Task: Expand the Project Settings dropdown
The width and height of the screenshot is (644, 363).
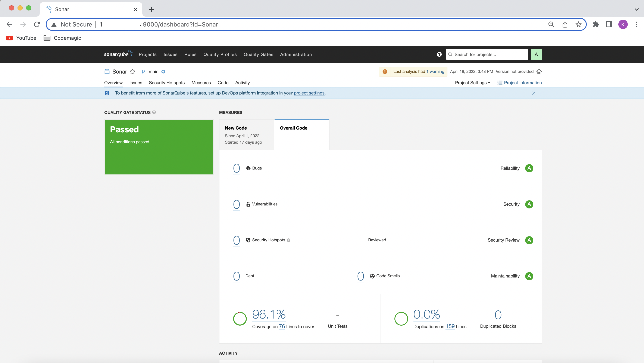Action: point(472,83)
